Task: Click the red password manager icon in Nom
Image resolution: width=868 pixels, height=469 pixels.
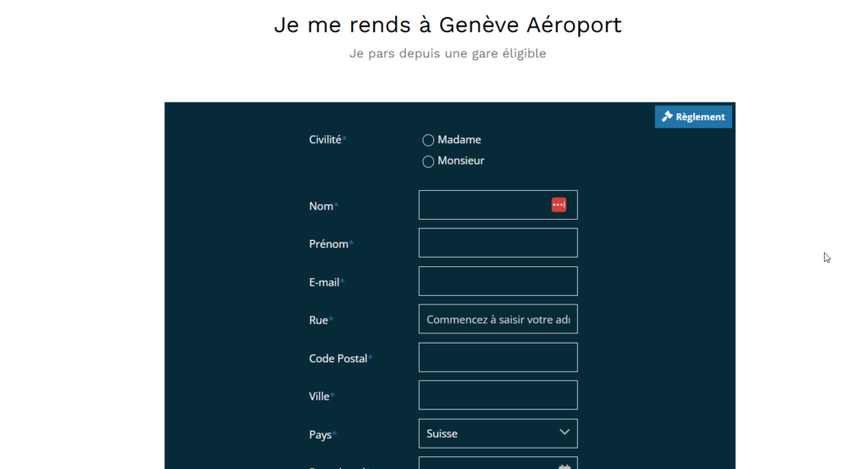Action: point(559,205)
